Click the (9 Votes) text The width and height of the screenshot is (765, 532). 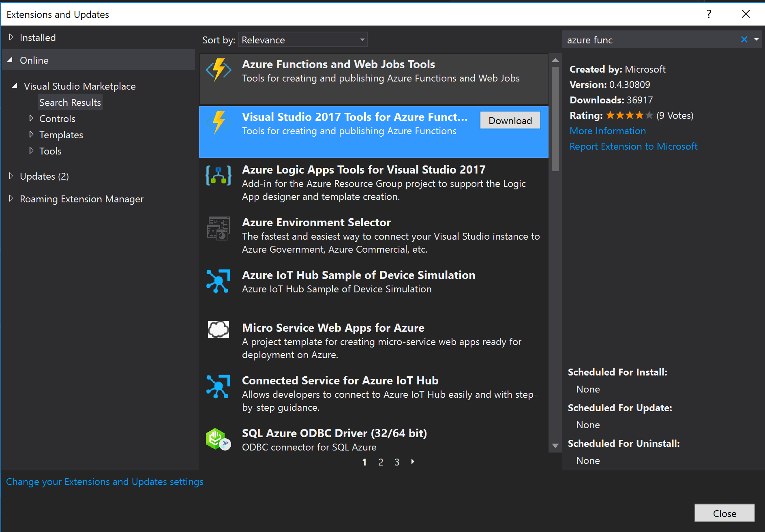[675, 116]
